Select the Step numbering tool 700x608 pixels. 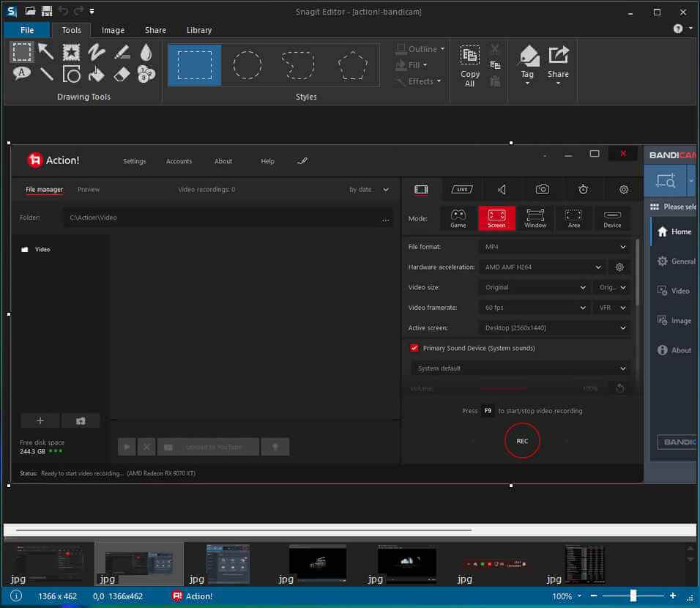[146, 73]
